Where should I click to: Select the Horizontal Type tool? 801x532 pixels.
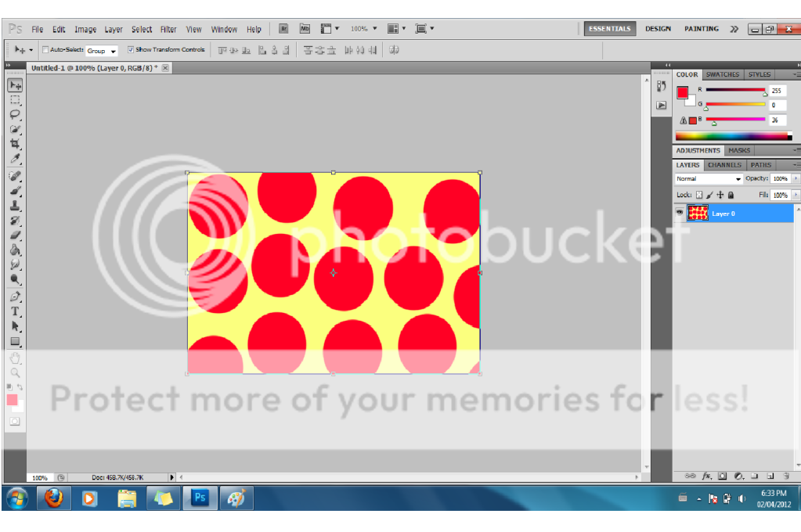pyautogui.click(x=15, y=311)
